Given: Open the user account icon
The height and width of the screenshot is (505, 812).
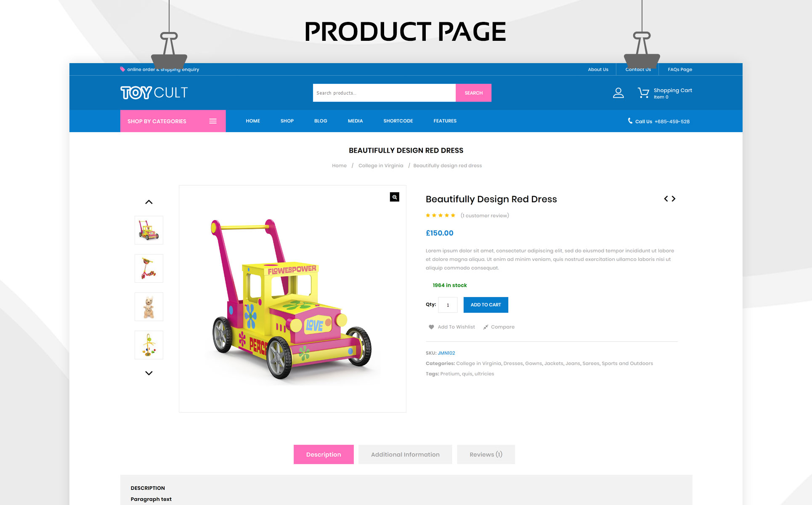Looking at the screenshot, I should pos(618,93).
